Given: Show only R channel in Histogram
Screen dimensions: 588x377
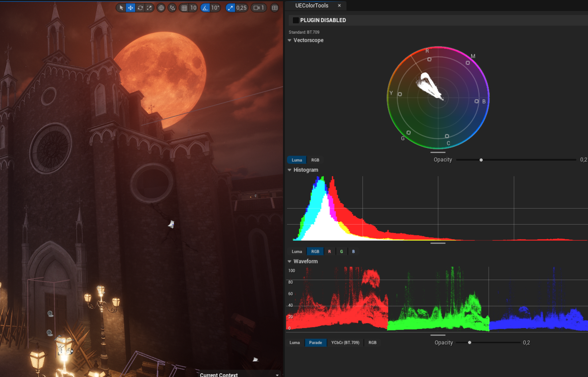Looking at the screenshot, I should [330, 252].
